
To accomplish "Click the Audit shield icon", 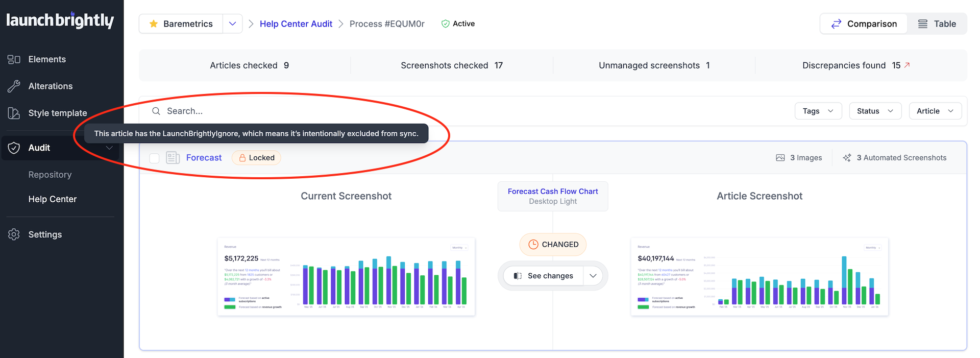I will (14, 148).
